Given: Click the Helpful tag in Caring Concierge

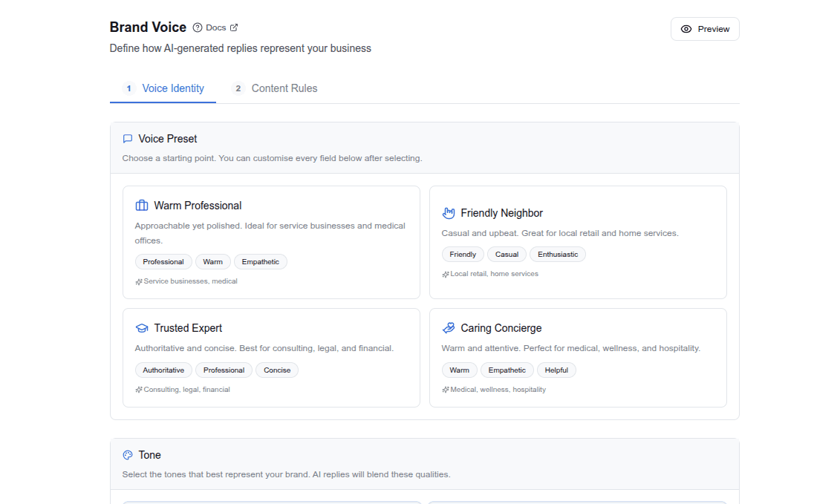Looking at the screenshot, I should click(556, 370).
